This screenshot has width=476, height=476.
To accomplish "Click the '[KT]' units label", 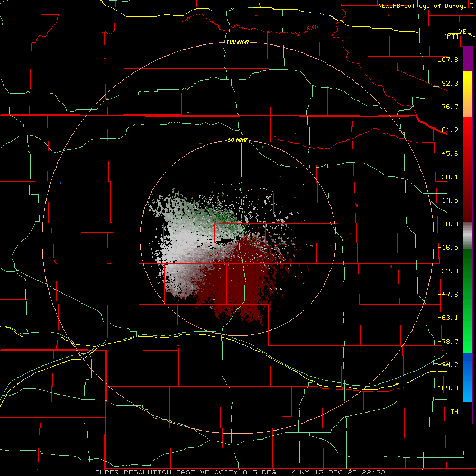I will 452,36.
